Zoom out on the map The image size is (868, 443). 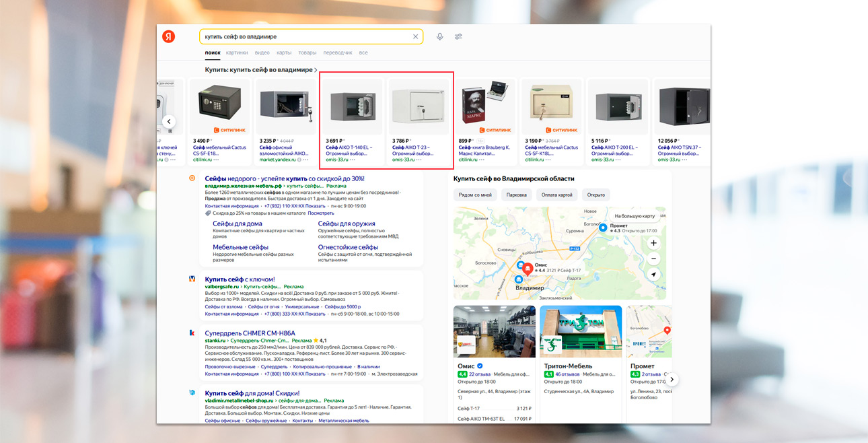point(653,259)
